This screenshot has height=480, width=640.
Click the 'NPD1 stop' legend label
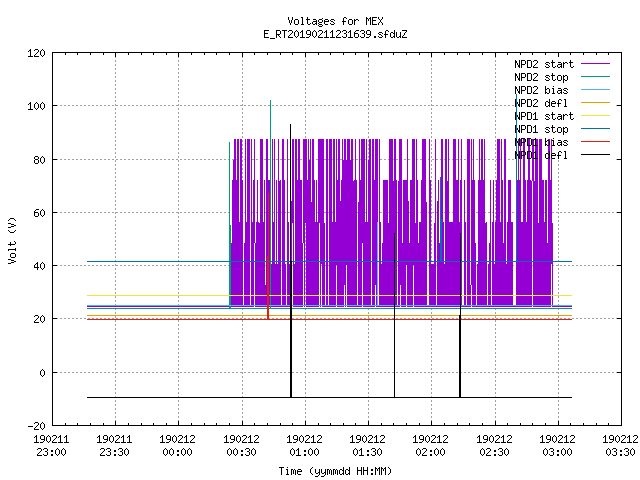click(541, 129)
